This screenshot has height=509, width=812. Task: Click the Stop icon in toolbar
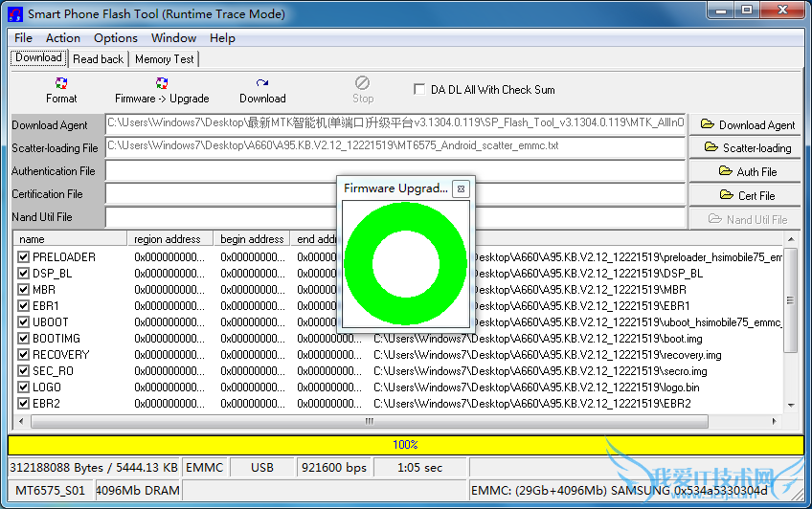(362, 84)
